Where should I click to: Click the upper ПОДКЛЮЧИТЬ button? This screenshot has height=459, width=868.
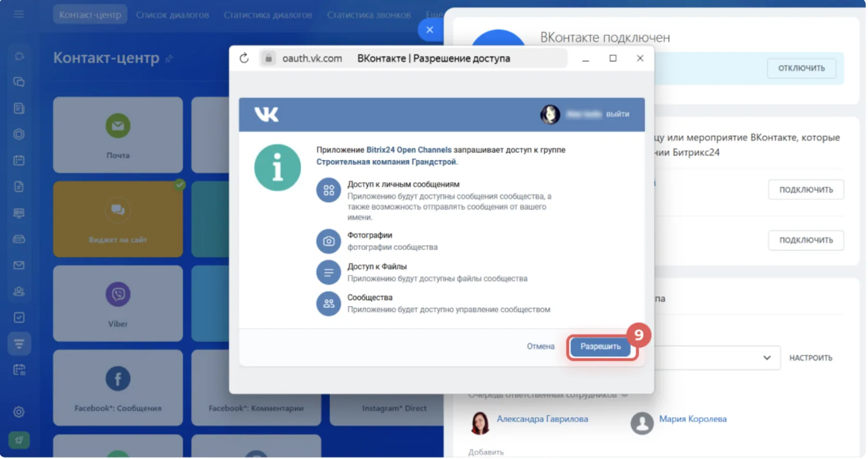[x=806, y=190]
